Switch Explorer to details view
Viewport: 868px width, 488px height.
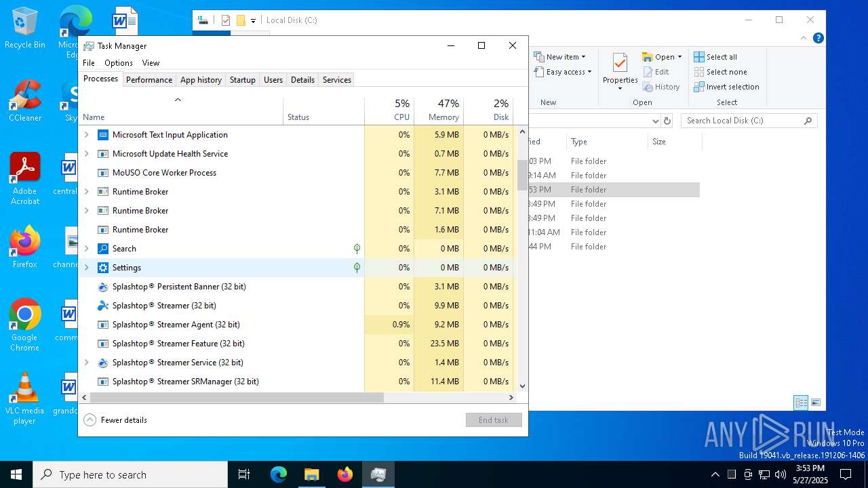click(x=801, y=402)
